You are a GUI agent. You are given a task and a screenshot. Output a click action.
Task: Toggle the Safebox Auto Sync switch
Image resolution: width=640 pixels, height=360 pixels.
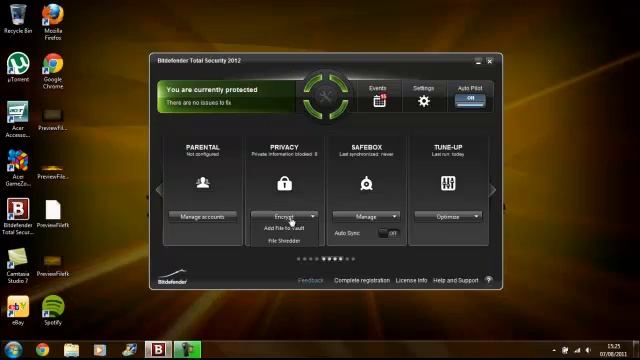(x=389, y=233)
